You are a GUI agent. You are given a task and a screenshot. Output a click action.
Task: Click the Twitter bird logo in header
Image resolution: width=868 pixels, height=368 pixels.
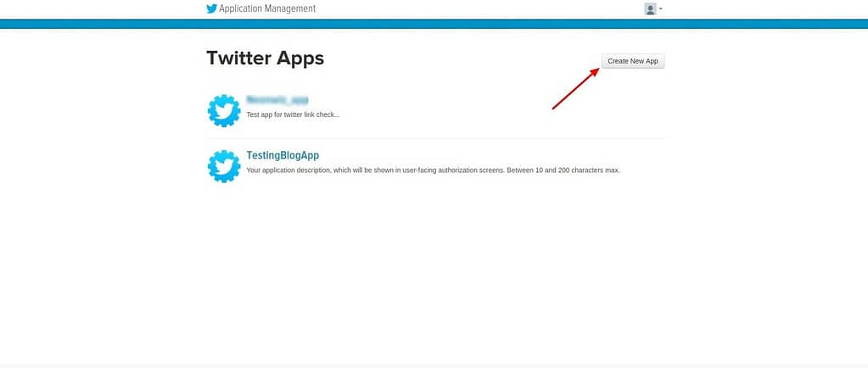coord(211,8)
